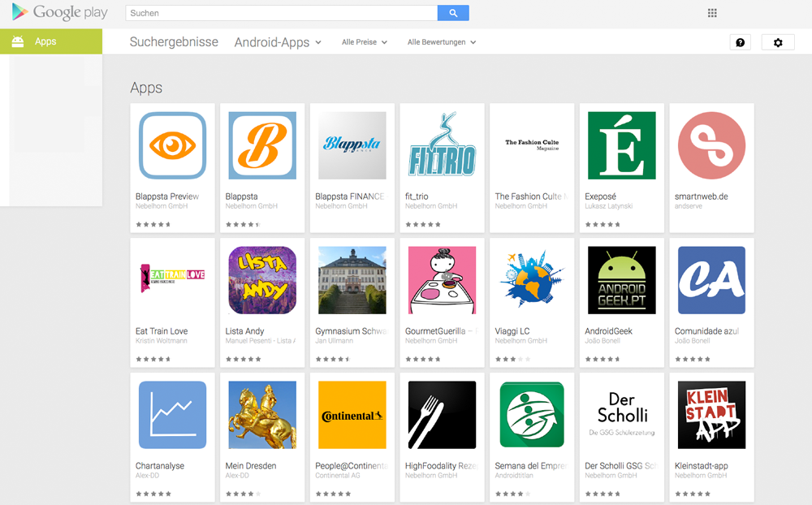This screenshot has height=505, width=812.
Task: Click the Chartanalyse title link
Action: click(x=159, y=466)
